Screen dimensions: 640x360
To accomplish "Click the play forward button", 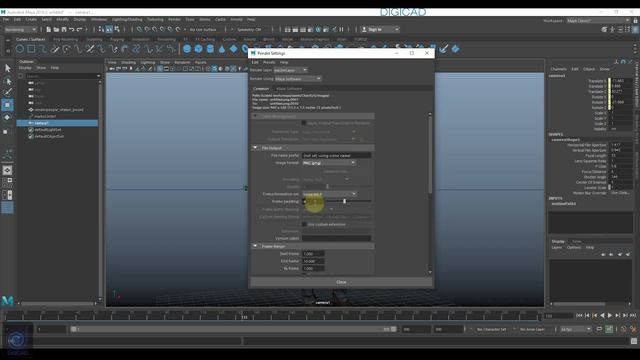I will pos(610,316).
